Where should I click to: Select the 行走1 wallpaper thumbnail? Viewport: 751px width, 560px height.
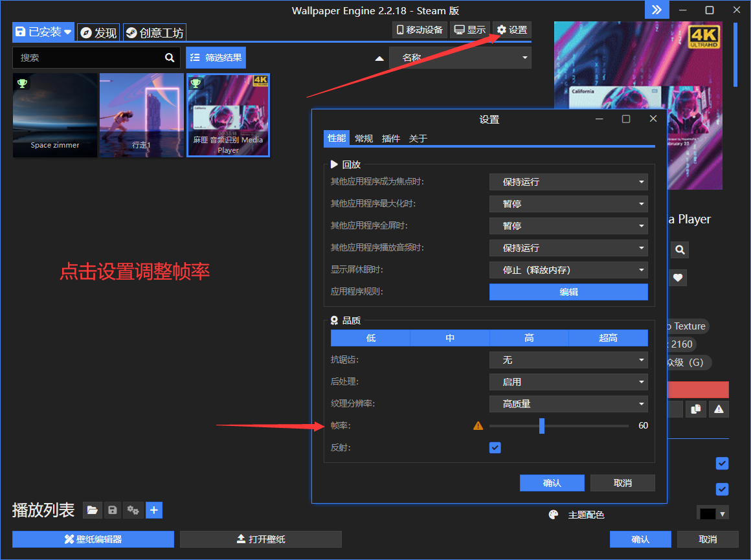[142, 115]
